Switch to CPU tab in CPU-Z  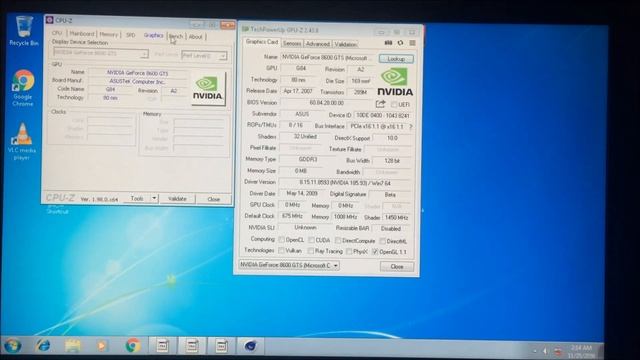tap(57, 33)
